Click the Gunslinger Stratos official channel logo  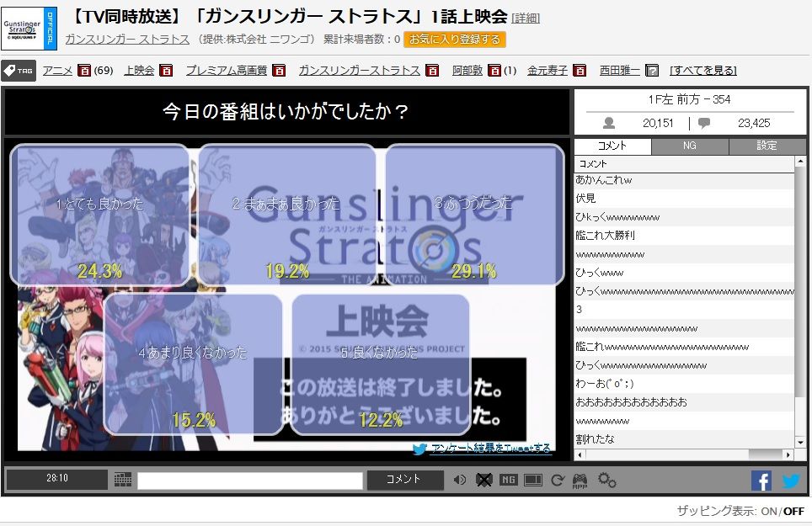29,29
